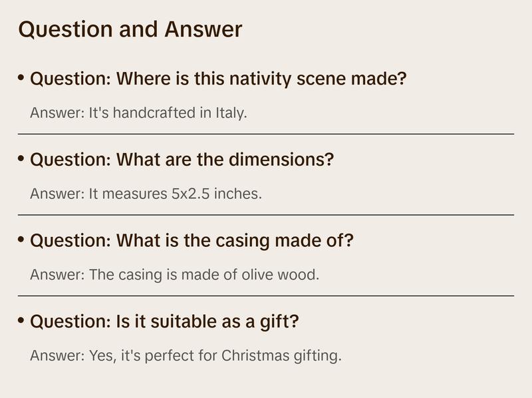Click the divider line below the Italy answer
This screenshot has height=398, width=532.
click(x=266, y=134)
